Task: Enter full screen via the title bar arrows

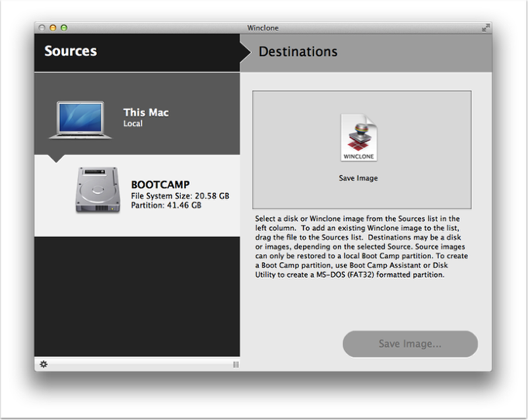Action: point(486,28)
